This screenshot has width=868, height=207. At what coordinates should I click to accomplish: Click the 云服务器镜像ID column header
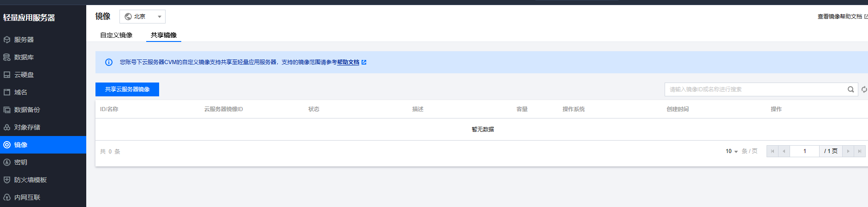pyautogui.click(x=224, y=109)
